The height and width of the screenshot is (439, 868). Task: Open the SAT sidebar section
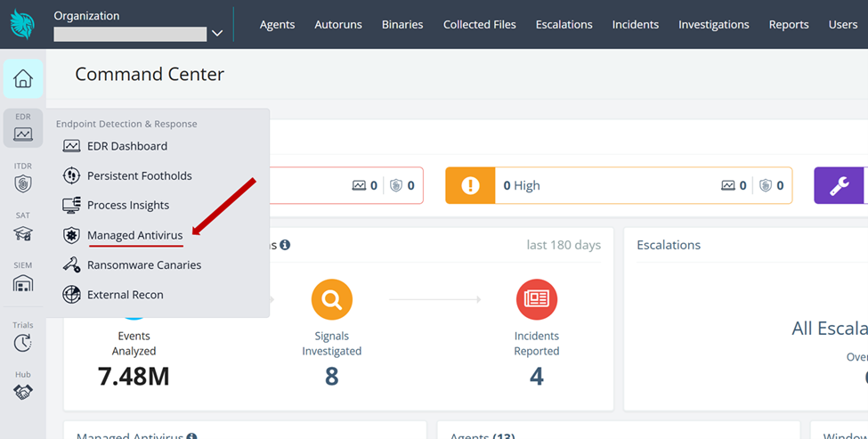click(23, 229)
